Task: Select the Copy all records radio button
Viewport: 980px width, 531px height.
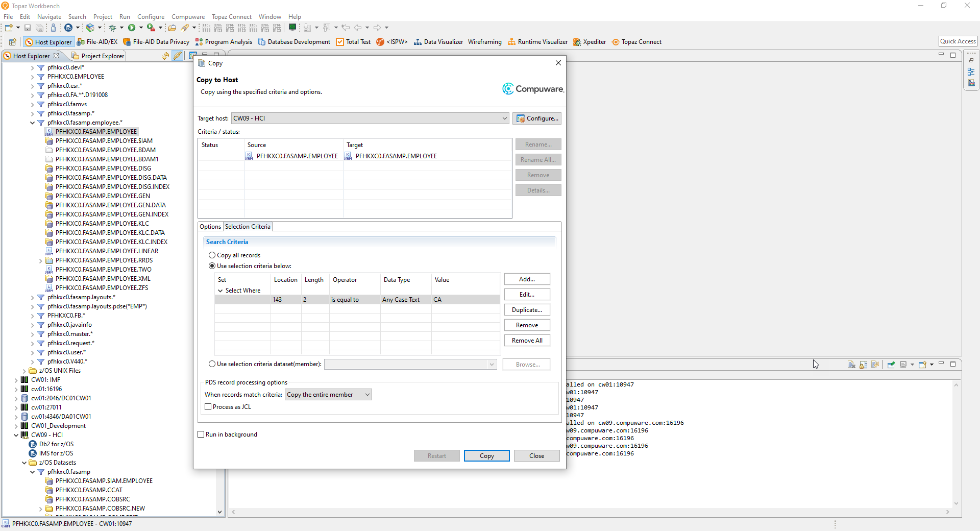Action: (x=212, y=255)
